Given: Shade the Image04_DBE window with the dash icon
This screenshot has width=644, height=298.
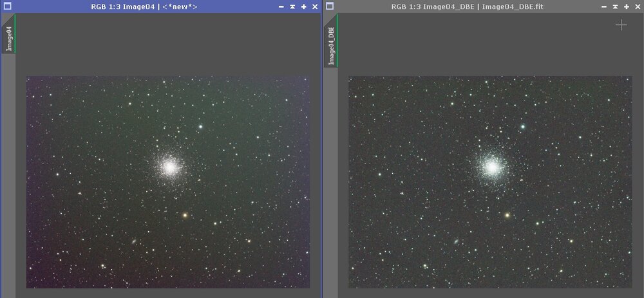Looking at the screenshot, I should click(x=603, y=6).
